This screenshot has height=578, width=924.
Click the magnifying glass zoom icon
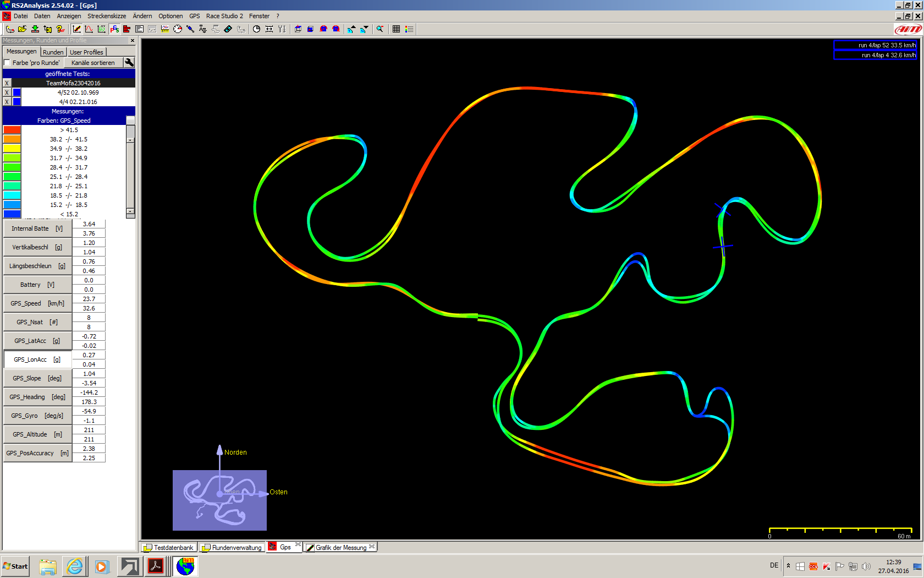tap(380, 29)
